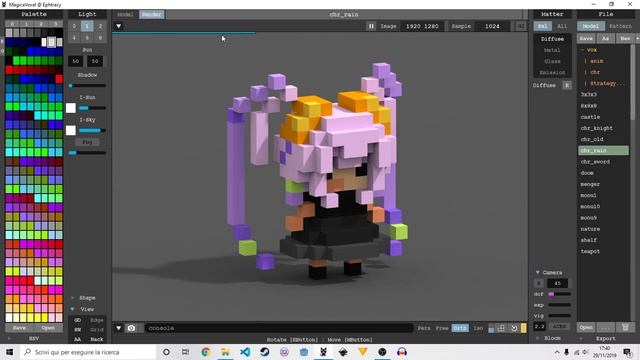640x360 pixels.
Task: Show hidden tray icons arrow
Action: click(557, 352)
